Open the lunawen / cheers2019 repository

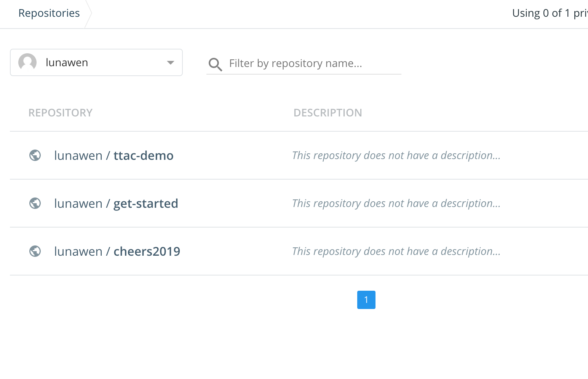117,251
